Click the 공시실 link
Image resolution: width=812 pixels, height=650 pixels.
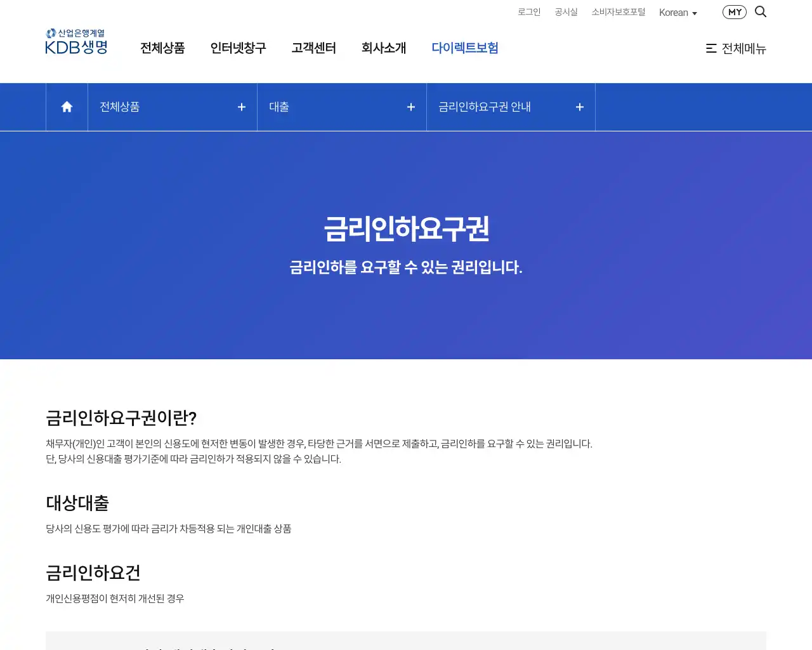[x=566, y=11]
